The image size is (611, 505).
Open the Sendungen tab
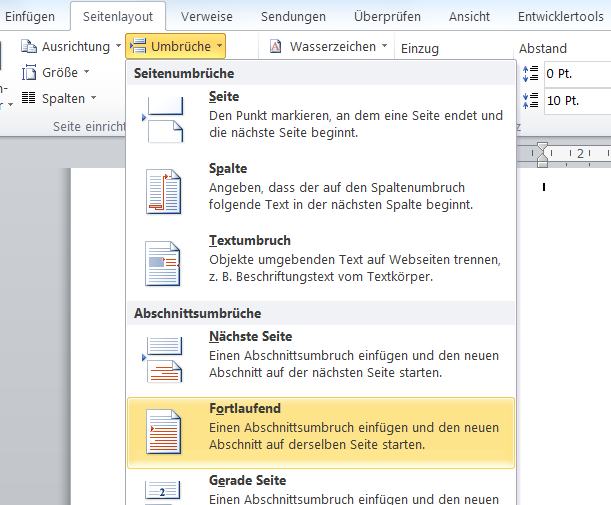point(293,17)
